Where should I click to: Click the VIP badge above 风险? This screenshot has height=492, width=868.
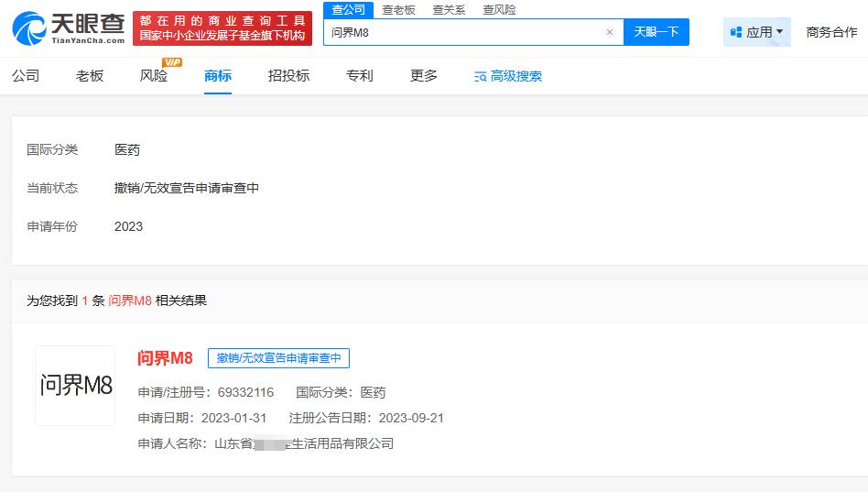172,62
